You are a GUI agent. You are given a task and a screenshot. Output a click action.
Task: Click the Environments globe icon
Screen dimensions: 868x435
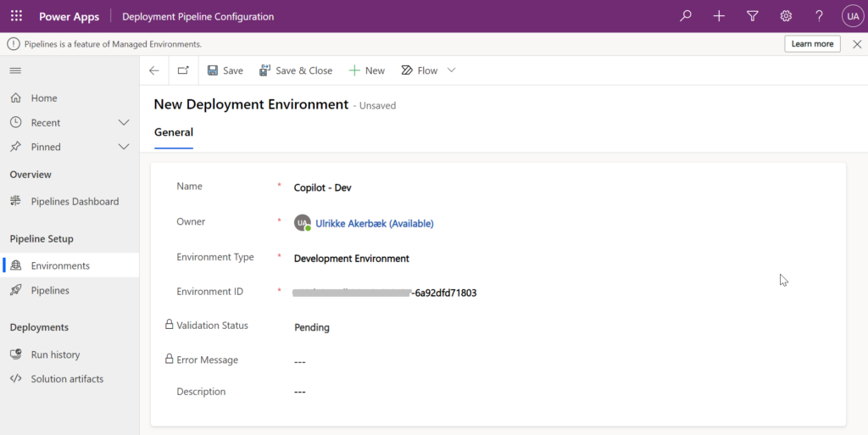(15, 265)
